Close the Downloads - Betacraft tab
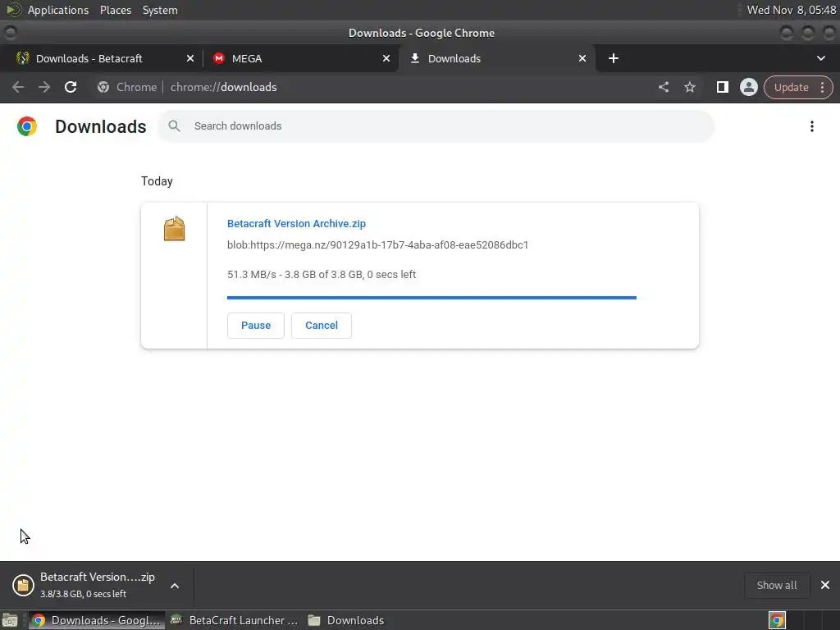The width and height of the screenshot is (840, 630). pyautogui.click(x=190, y=58)
